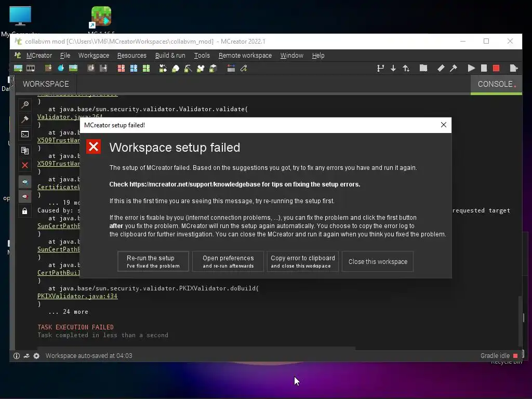This screenshot has width=532, height=399.
Task: Click the green grid import toolbar icon
Action: [146, 69]
